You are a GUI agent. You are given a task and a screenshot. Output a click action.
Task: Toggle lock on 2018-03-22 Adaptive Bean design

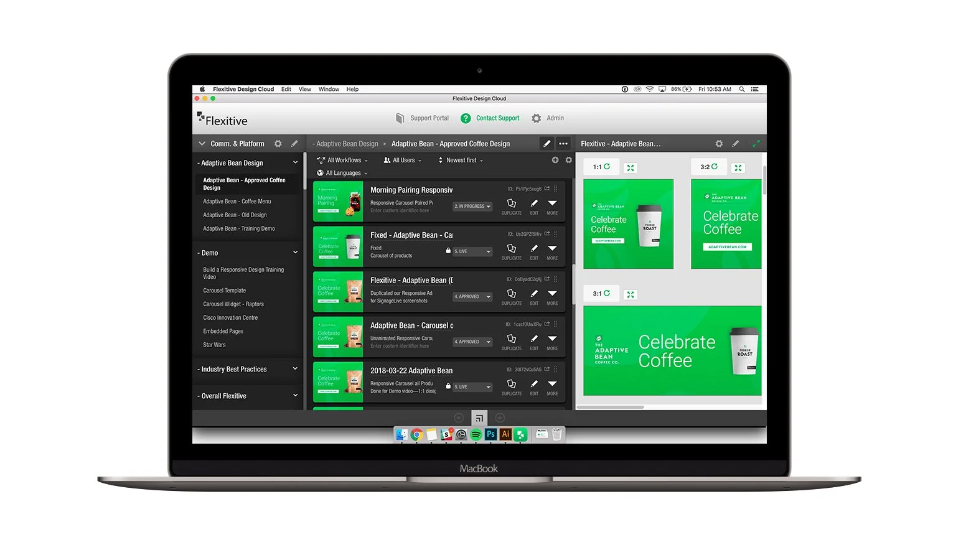[448, 386]
